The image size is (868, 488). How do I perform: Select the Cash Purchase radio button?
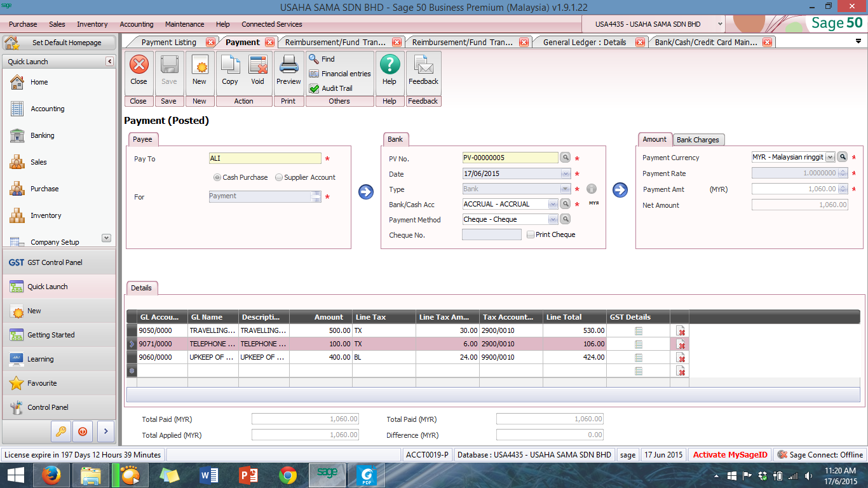(x=217, y=177)
